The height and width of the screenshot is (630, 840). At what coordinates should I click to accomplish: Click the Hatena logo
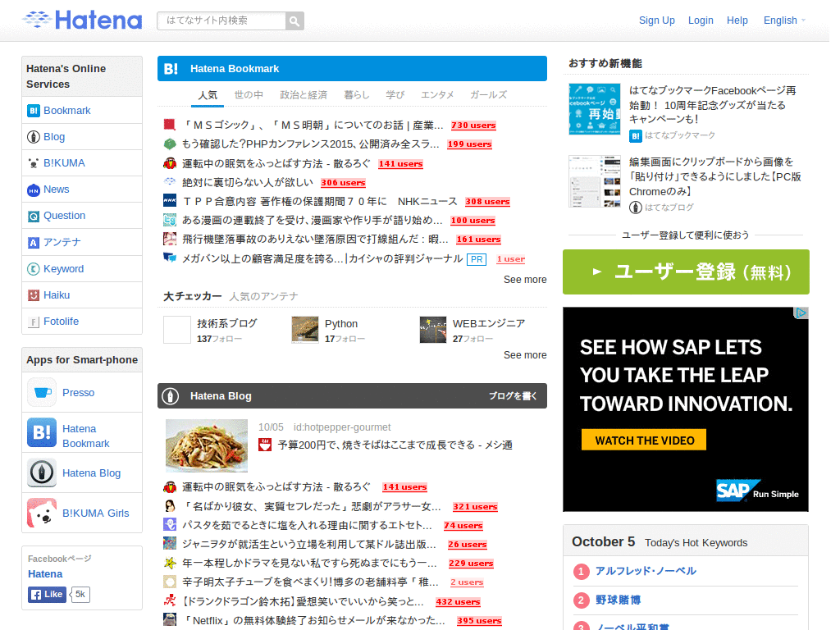[x=82, y=21]
